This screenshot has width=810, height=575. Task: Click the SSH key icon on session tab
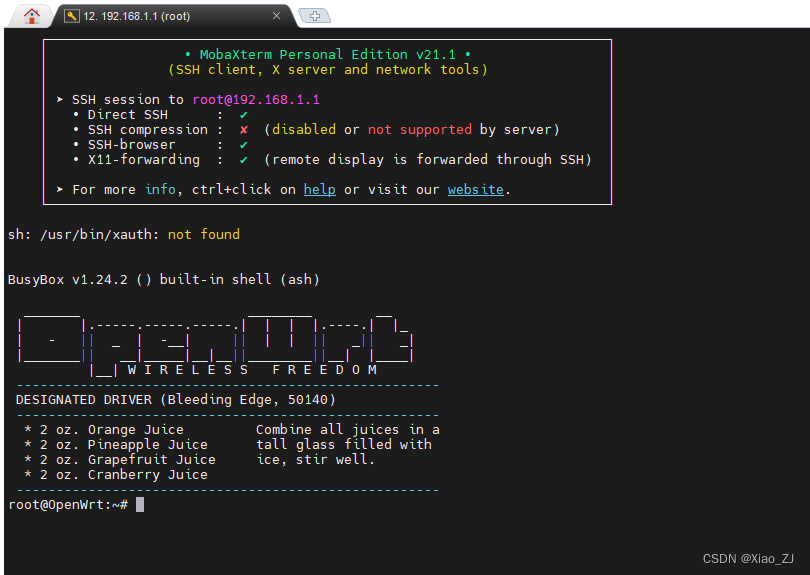click(x=71, y=16)
